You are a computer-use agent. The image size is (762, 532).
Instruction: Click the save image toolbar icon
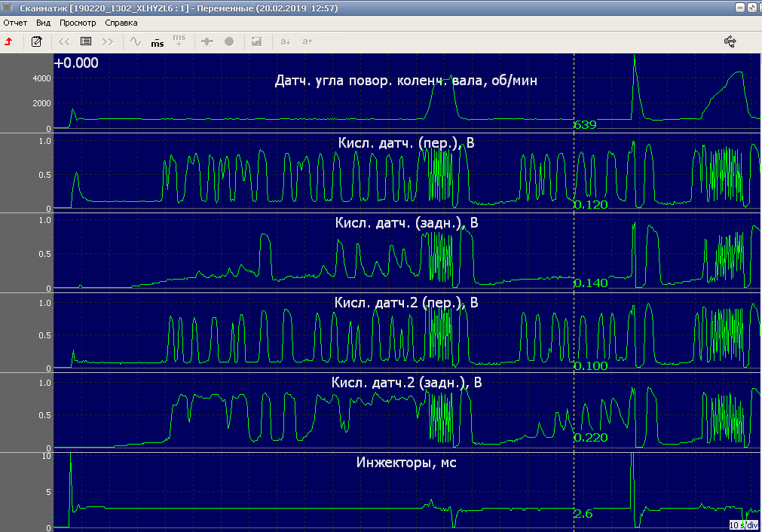[256, 41]
